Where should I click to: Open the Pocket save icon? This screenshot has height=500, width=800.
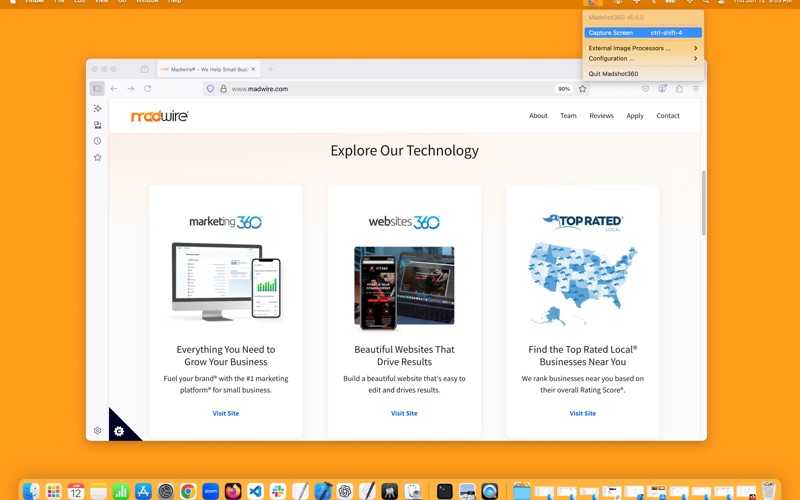pyautogui.click(x=645, y=89)
